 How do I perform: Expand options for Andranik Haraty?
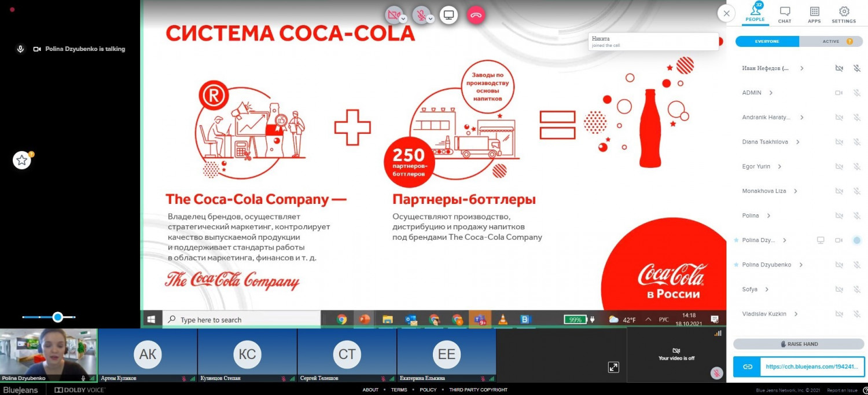pyautogui.click(x=801, y=118)
